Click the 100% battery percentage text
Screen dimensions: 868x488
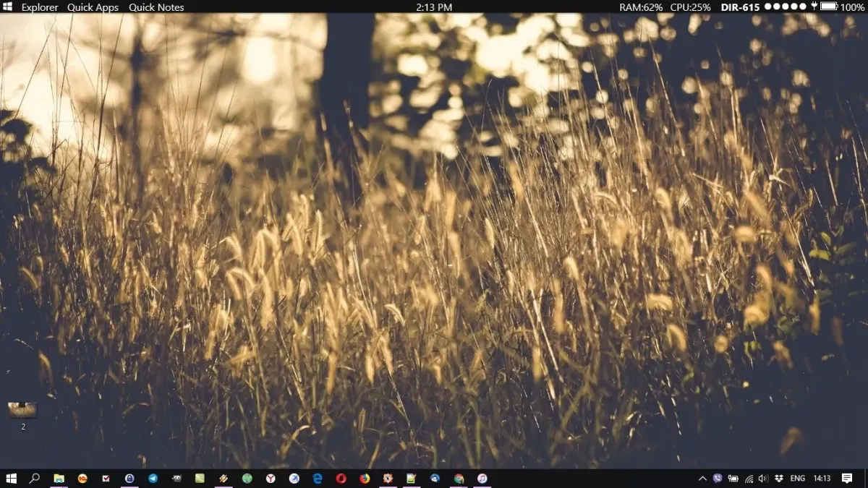pyautogui.click(x=853, y=7)
